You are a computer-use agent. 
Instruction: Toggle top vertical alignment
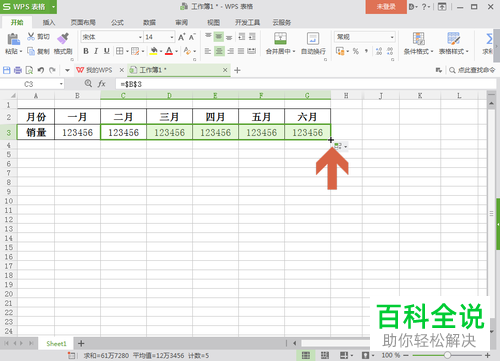pos(208,36)
